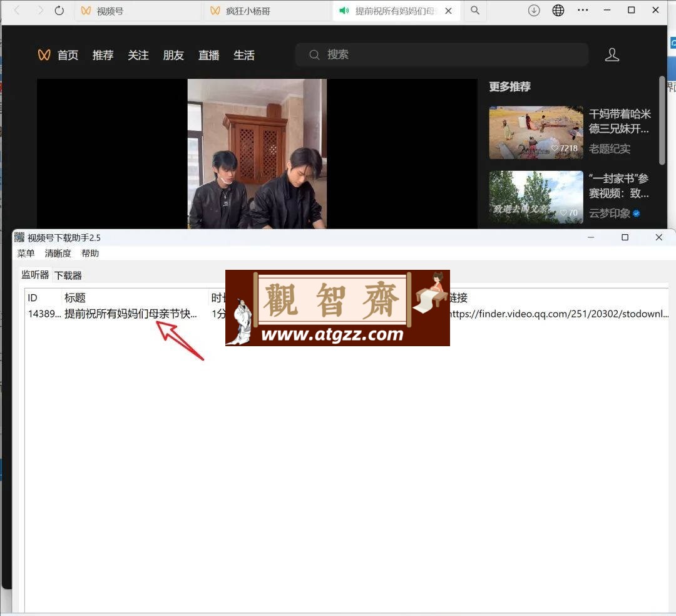Open the 帮助 menu in download helper
676x616 pixels.
(x=90, y=254)
